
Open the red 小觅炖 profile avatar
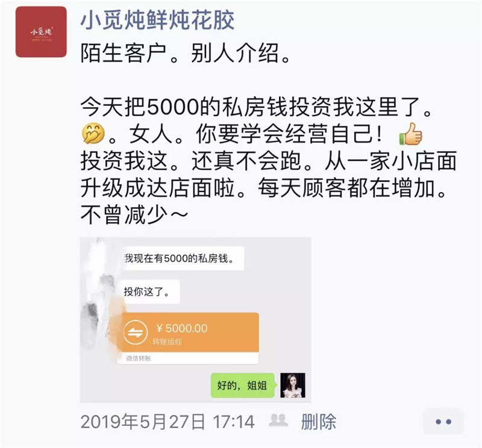click(41, 32)
